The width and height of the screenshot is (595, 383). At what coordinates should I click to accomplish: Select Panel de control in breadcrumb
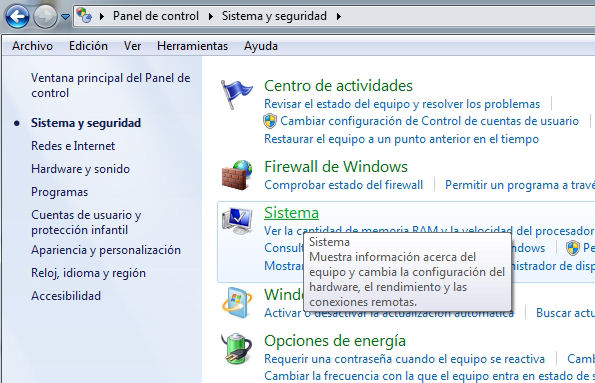(x=156, y=16)
